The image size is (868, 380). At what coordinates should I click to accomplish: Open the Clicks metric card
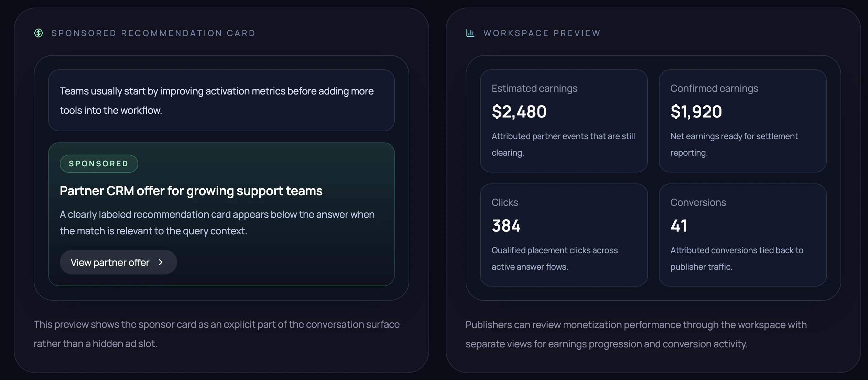pos(564,235)
